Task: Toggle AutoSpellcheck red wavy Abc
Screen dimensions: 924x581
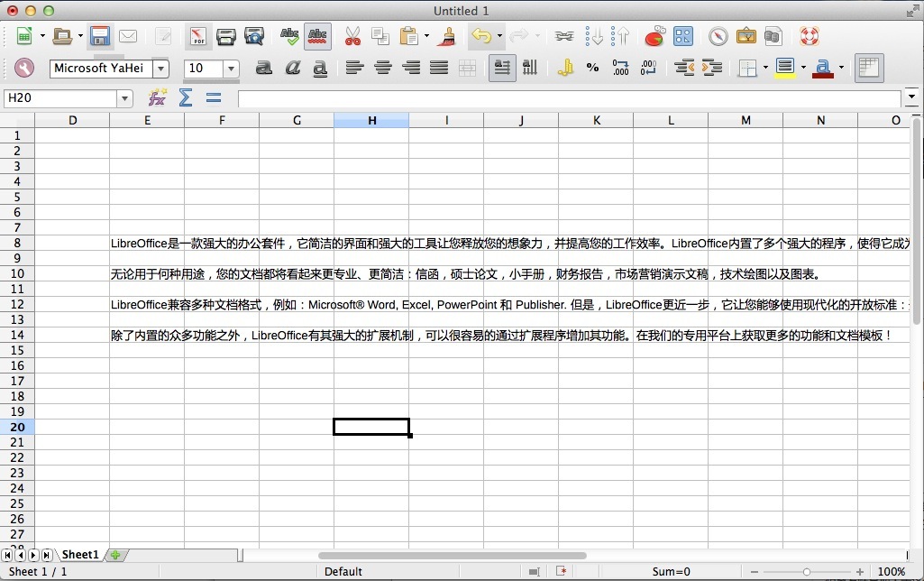Action: click(317, 37)
